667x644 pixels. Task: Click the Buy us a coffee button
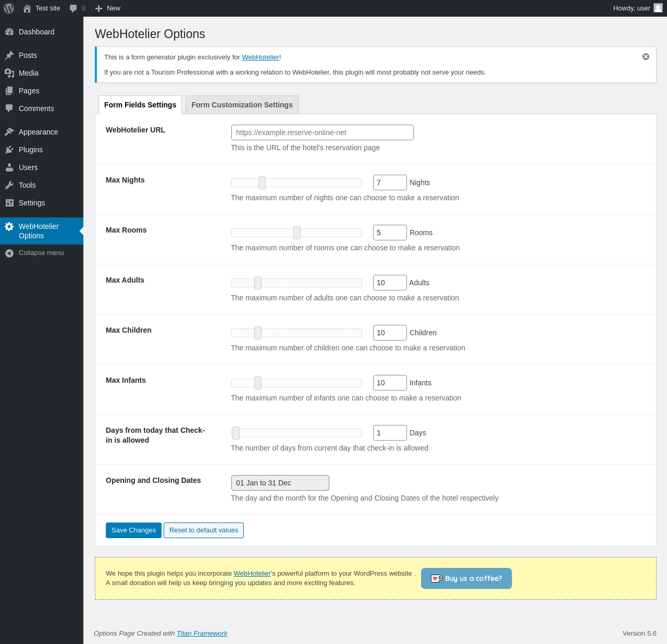coord(466,578)
